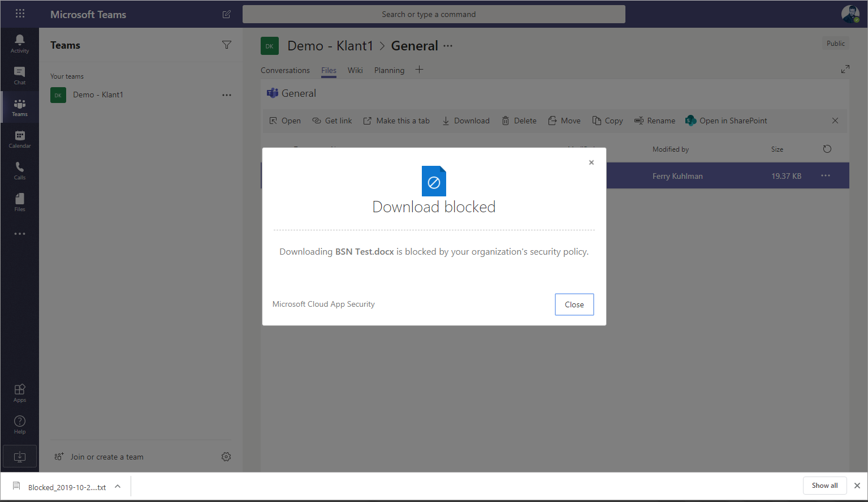Click Close button in Download blocked dialog
The image size is (868, 502).
point(574,304)
